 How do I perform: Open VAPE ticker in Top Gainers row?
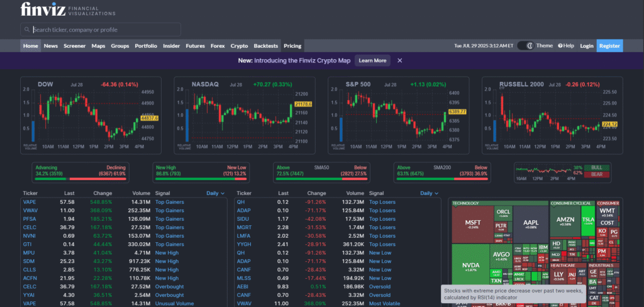[x=30, y=202]
